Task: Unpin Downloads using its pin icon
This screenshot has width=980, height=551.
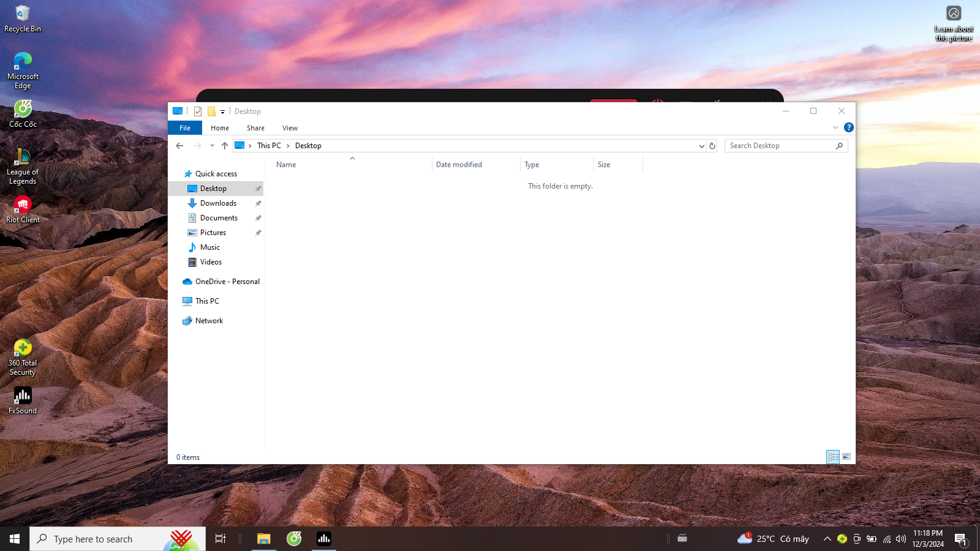Action: (258, 203)
